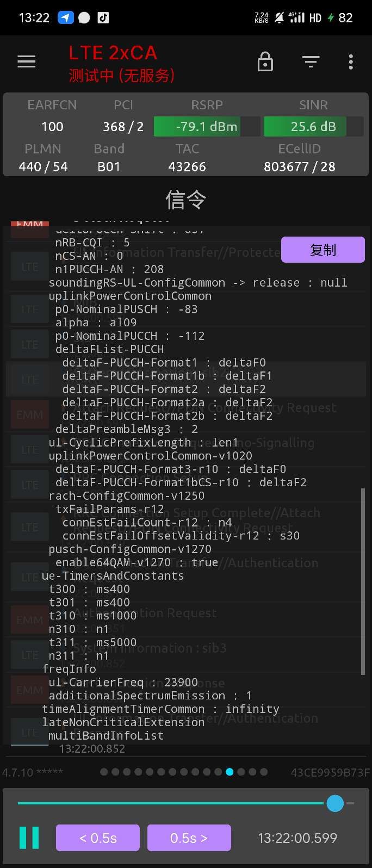Pause the signaling log playback
This screenshot has height=868, width=372.
[x=29, y=838]
